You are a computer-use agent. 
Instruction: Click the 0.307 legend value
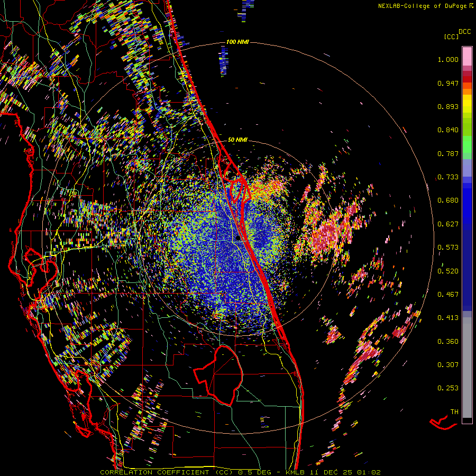pyautogui.click(x=448, y=365)
